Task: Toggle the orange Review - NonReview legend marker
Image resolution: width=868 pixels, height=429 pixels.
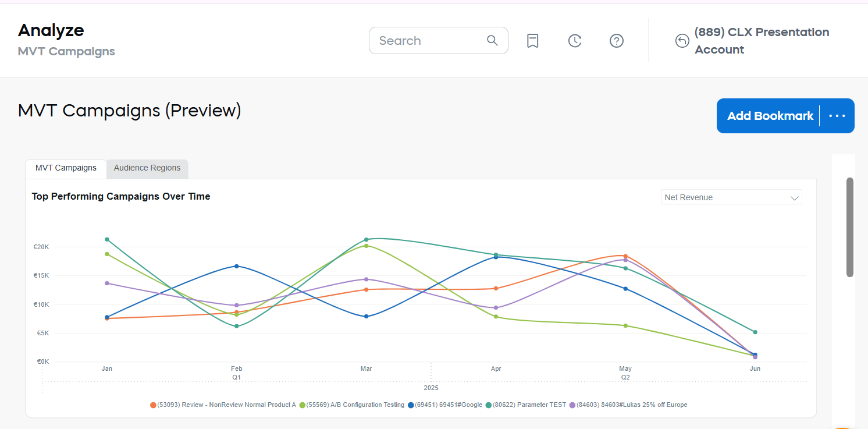Action: (x=154, y=405)
